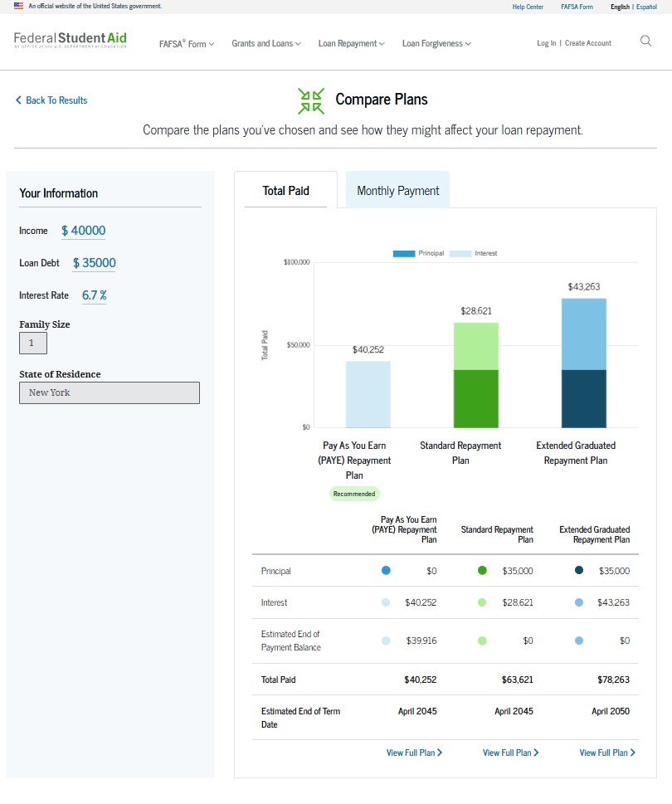Click the light green Interest swatch for Standard Repayment

484,602
